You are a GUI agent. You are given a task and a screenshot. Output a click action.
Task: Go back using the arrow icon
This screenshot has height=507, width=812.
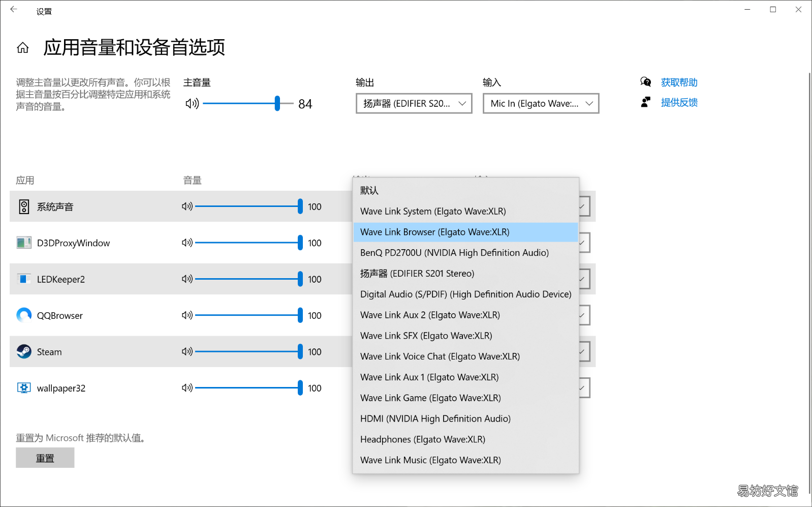[x=14, y=9]
